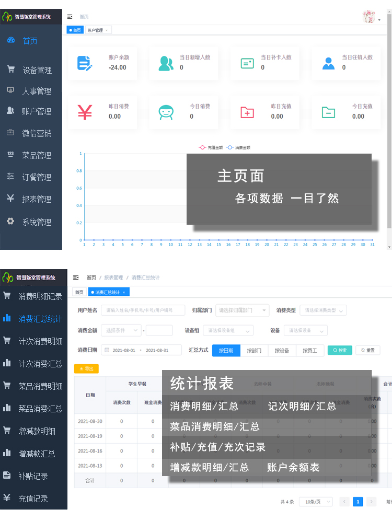
Task: Click the 当日新增人数 users icon
Action: point(166,63)
